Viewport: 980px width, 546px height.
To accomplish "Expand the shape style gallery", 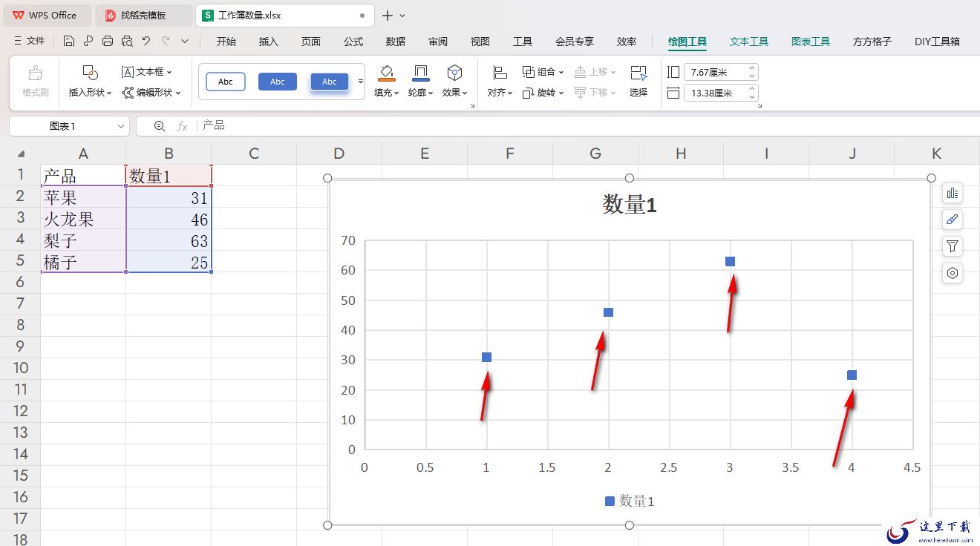I will [361, 82].
